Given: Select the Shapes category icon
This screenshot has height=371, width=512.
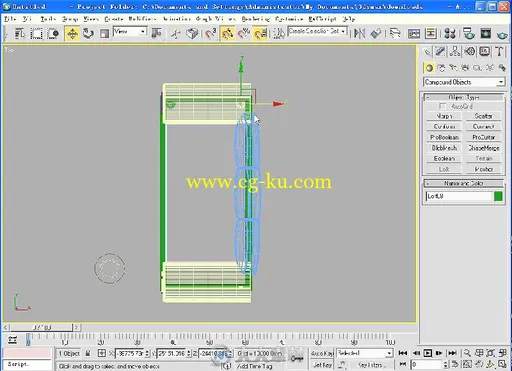Looking at the screenshot, I should (441, 68).
